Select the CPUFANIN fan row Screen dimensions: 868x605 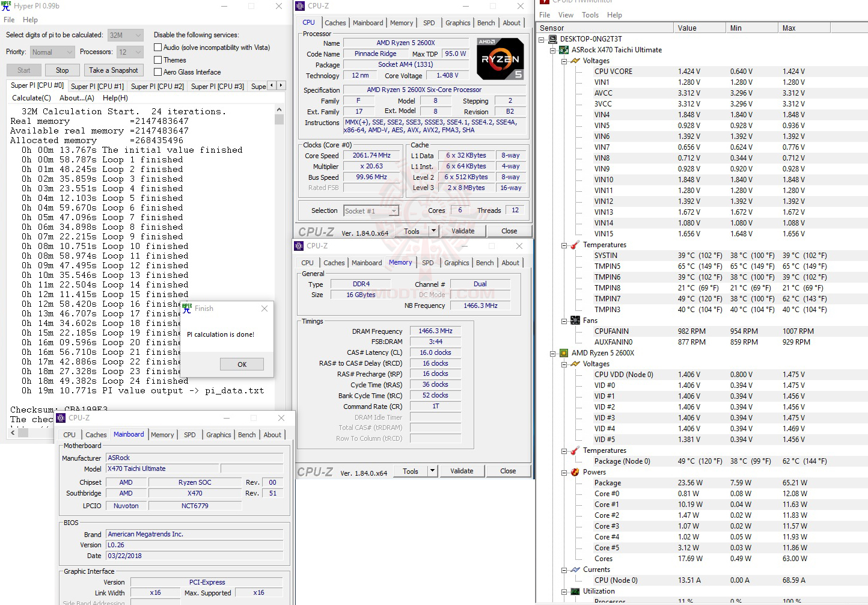(x=701, y=331)
